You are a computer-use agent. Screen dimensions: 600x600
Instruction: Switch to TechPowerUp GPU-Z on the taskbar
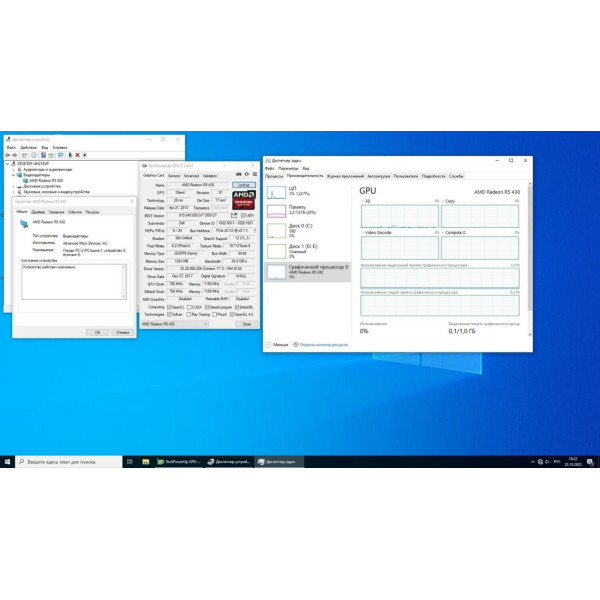(x=179, y=462)
